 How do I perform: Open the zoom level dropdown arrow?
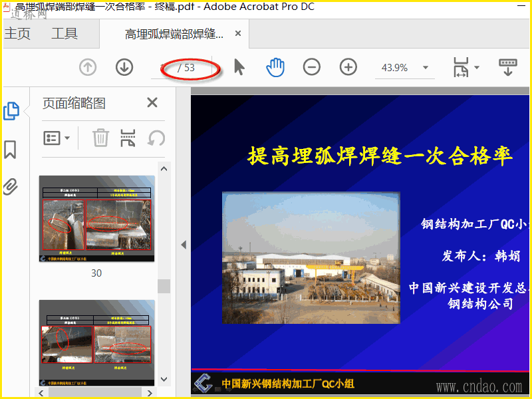[426, 68]
